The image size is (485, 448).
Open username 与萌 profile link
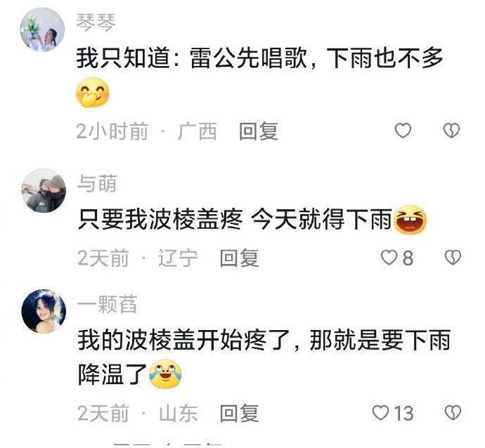[x=97, y=183]
